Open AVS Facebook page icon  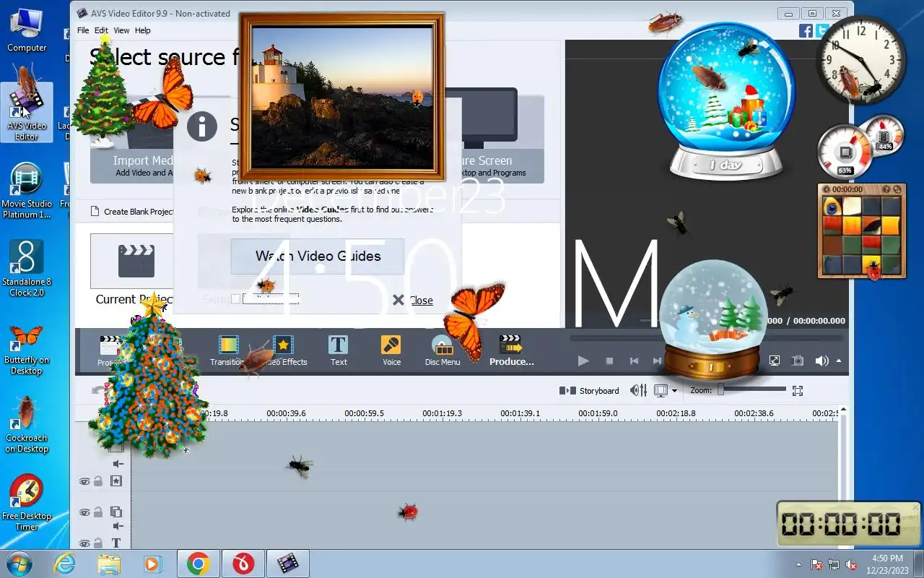(x=806, y=30)
